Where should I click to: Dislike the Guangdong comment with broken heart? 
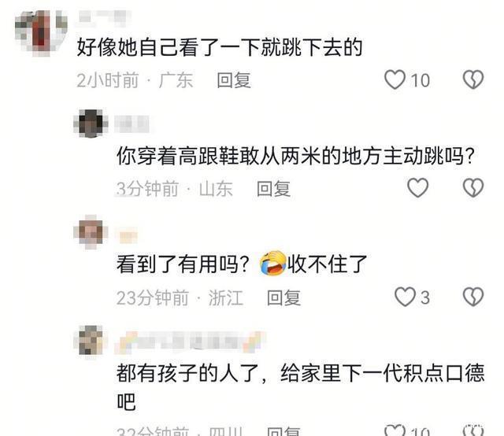coord(473,79)
